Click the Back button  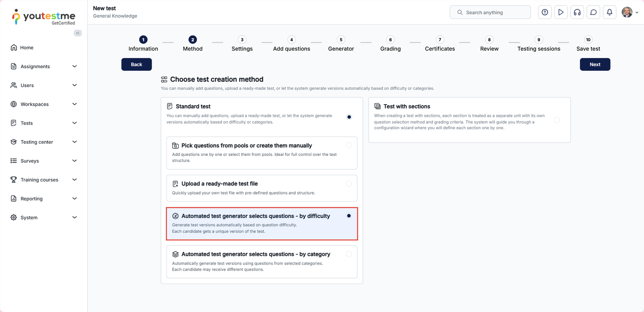tap(136, 64)
